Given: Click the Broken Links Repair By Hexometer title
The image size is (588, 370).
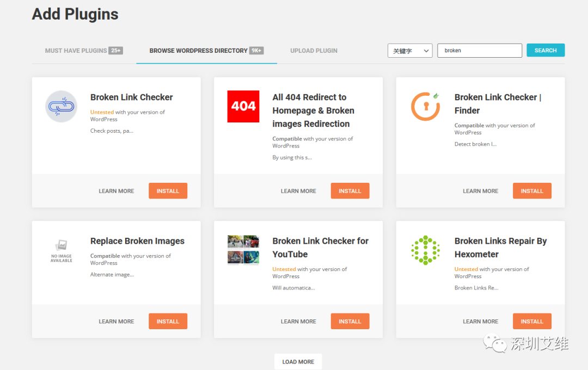Looking at the screenshot, I should click(x=501, y=248).
